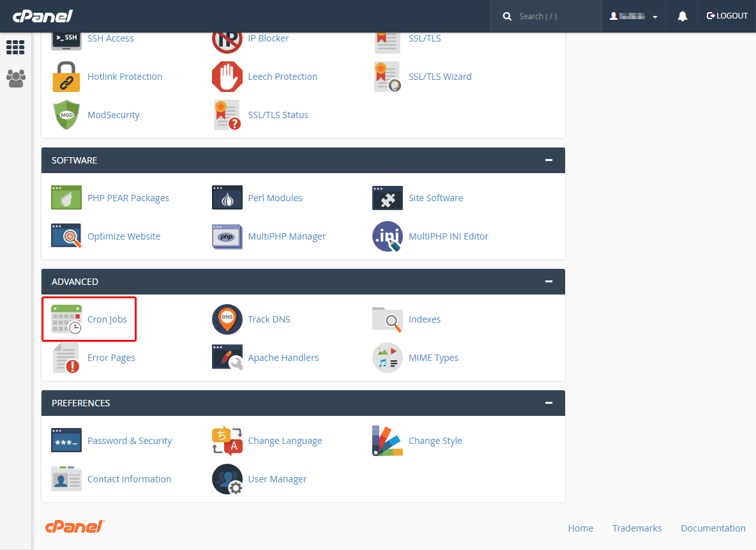Click the SSL/TLS Status icon
This screenshot has width=756, height=550.
[x=227, y=115]
